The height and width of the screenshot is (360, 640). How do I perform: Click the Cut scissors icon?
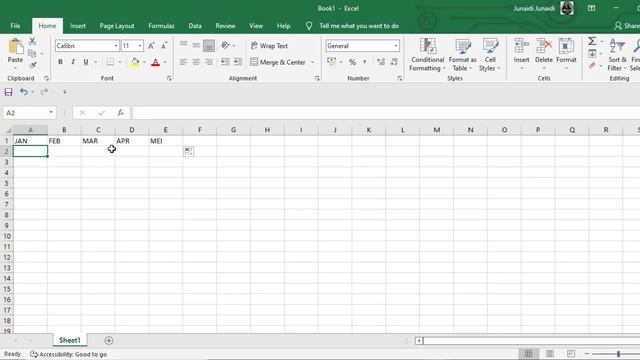coord(32,41)
